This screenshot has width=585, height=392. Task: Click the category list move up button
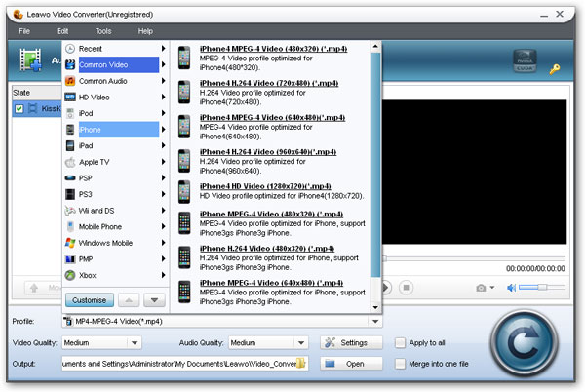(x=129, y=300)
